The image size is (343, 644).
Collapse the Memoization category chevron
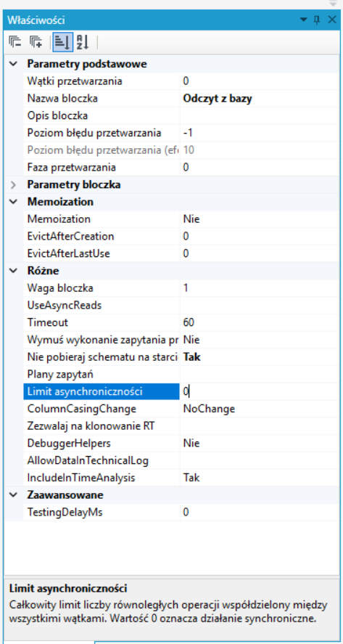[14, 202]
